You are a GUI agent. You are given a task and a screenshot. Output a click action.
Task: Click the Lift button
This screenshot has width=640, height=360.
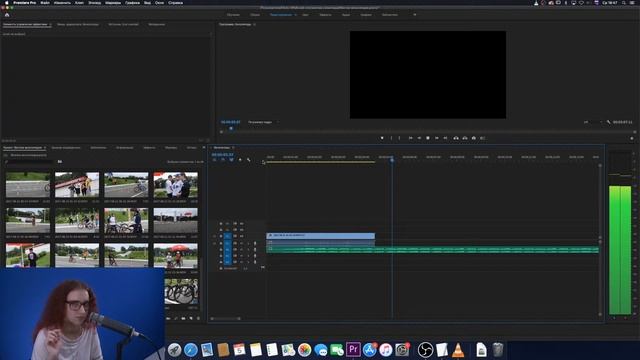coord(456,138)
